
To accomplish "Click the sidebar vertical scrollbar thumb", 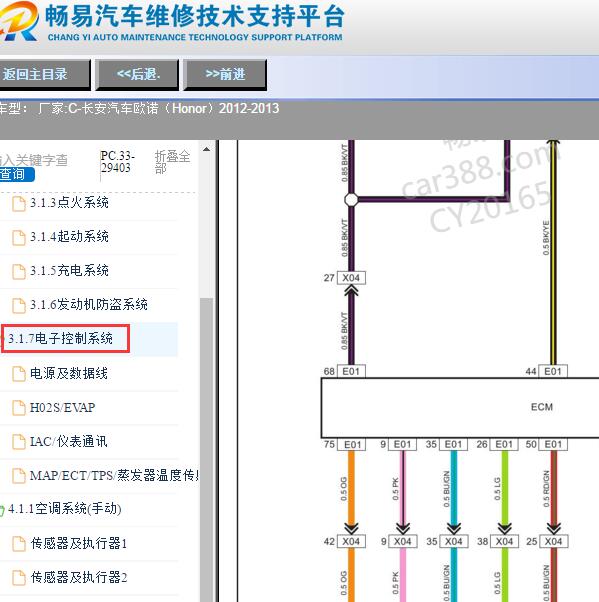I will pos(206,449).
